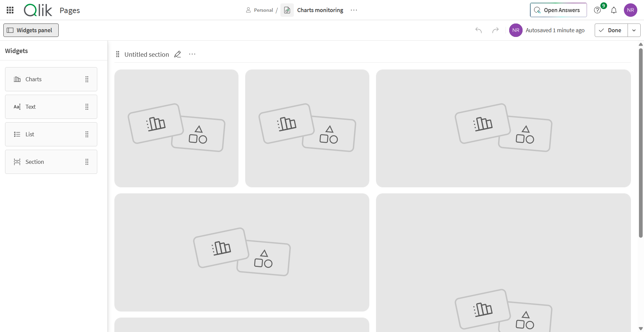644x332 pixels.
Task: Grab the drag handle on Text widget
Action: pyautogui.click(x=87, y=107)
